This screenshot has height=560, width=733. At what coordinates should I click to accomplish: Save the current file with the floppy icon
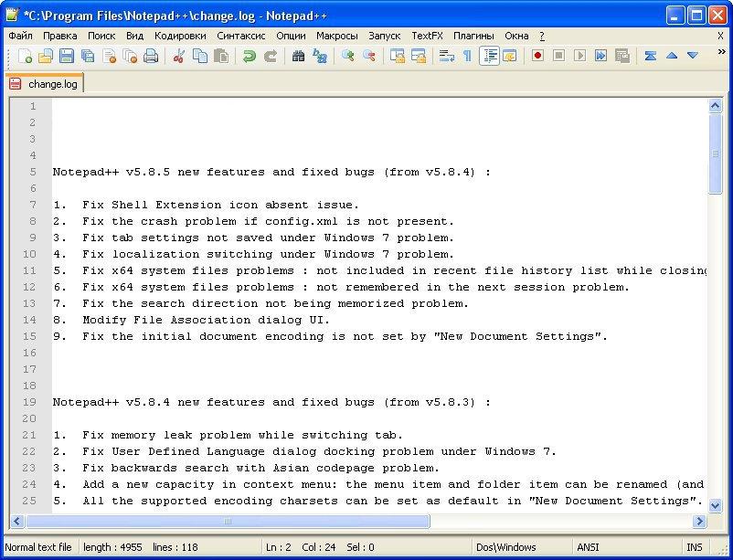[x=67, y=56]
